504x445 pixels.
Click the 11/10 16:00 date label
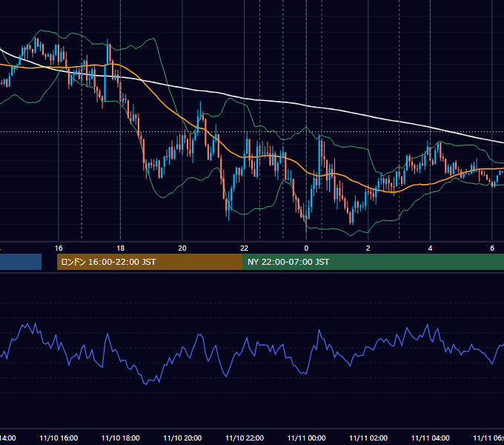(x=59, y=438)
